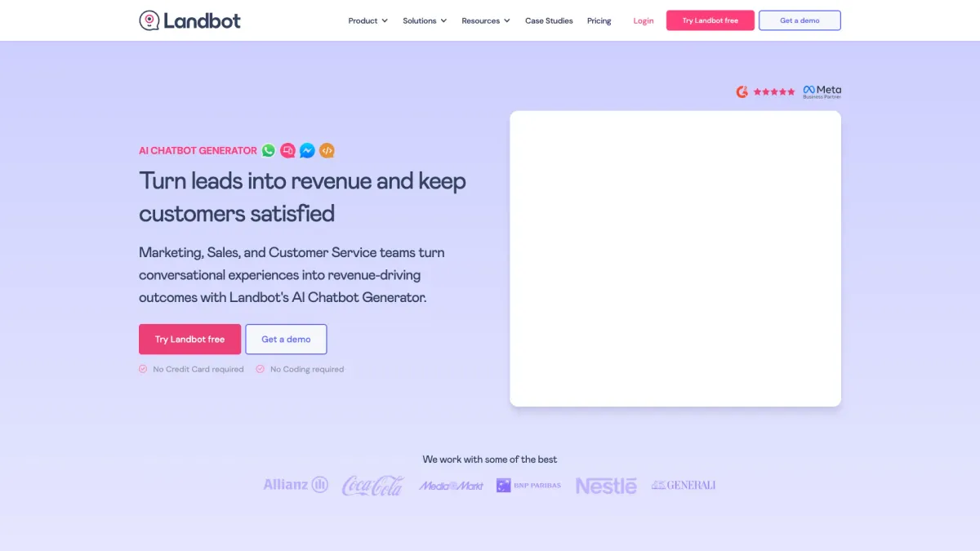
Task: Select the WhatsApp channel icon
Action: click(x=269, y=150)
